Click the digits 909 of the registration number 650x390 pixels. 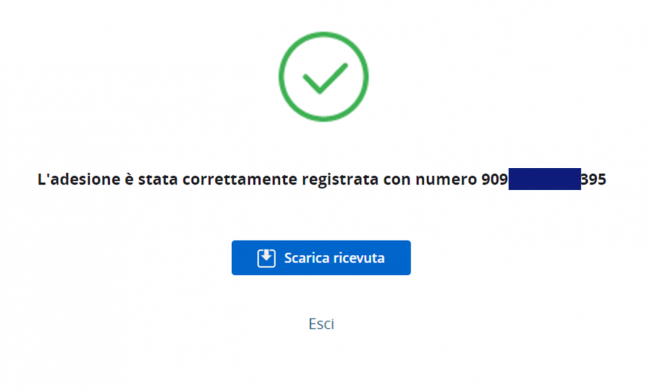[495, 179]
